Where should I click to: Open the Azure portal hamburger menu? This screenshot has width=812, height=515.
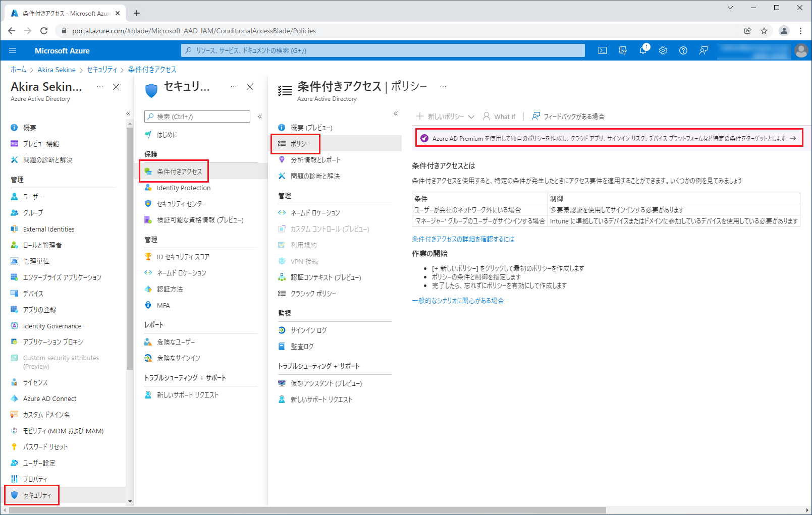pos(13,50)
